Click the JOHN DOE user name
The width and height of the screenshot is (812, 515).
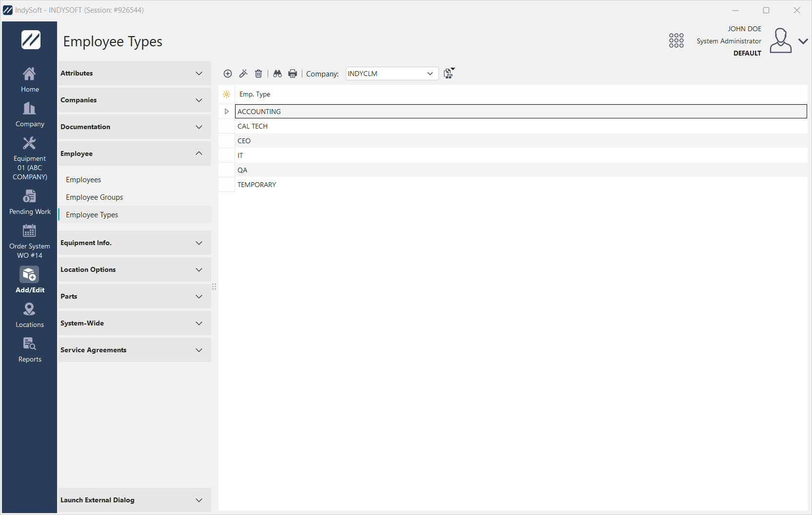[744, 29]
